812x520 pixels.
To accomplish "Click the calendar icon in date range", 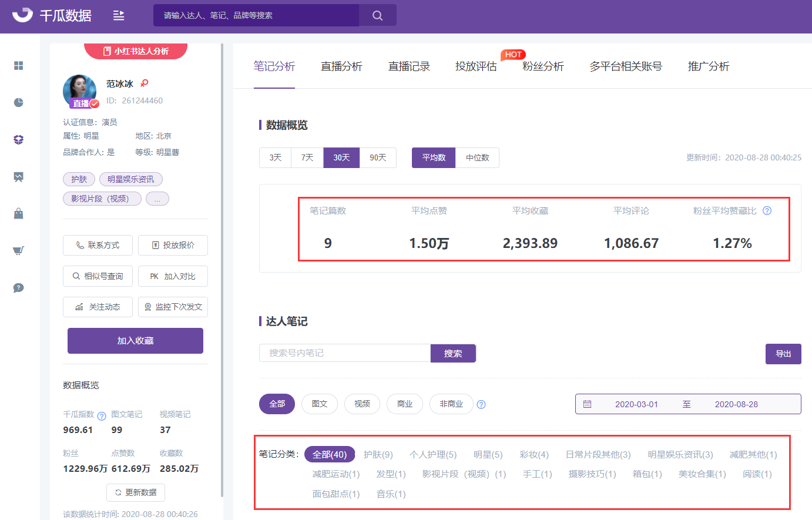I will point(587,404).
